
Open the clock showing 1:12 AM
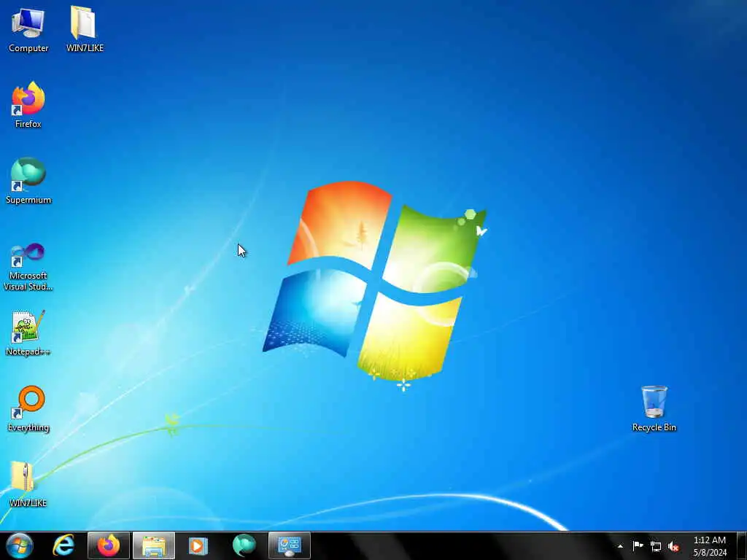710,546
